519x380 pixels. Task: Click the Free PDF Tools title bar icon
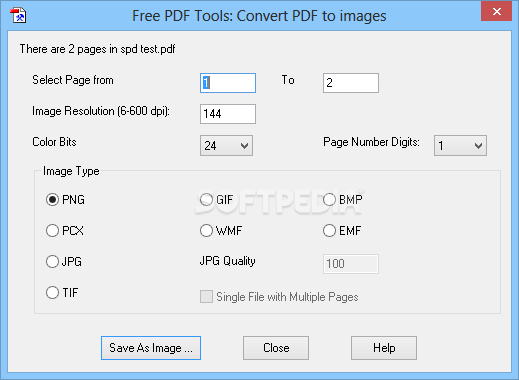18,15
